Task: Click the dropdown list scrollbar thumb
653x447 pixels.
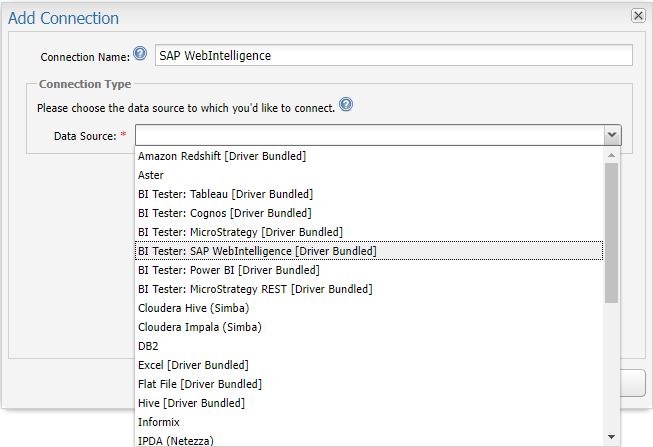Action: point(611,233)
